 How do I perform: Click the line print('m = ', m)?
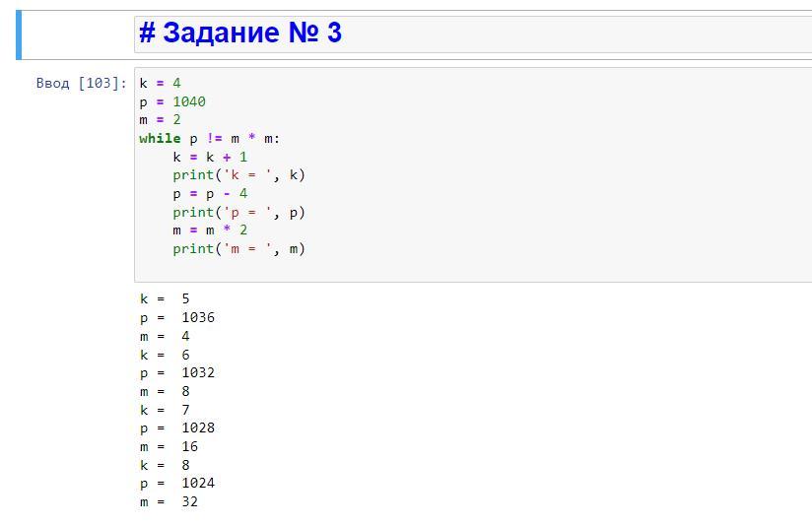tap(238, 249)
